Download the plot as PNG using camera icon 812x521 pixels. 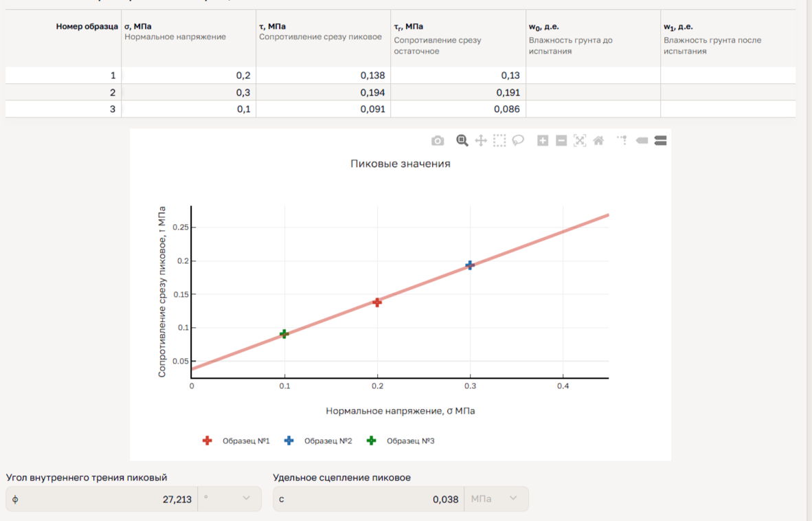[x=438, y=141]
